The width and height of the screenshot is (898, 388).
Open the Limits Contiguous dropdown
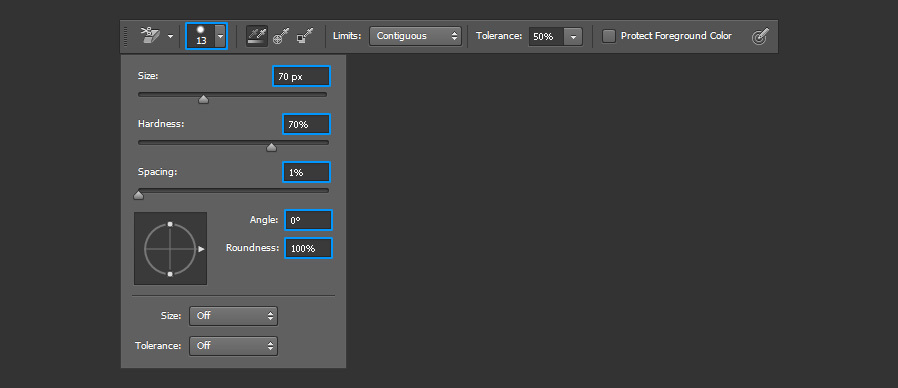click(x=415, y=36)
